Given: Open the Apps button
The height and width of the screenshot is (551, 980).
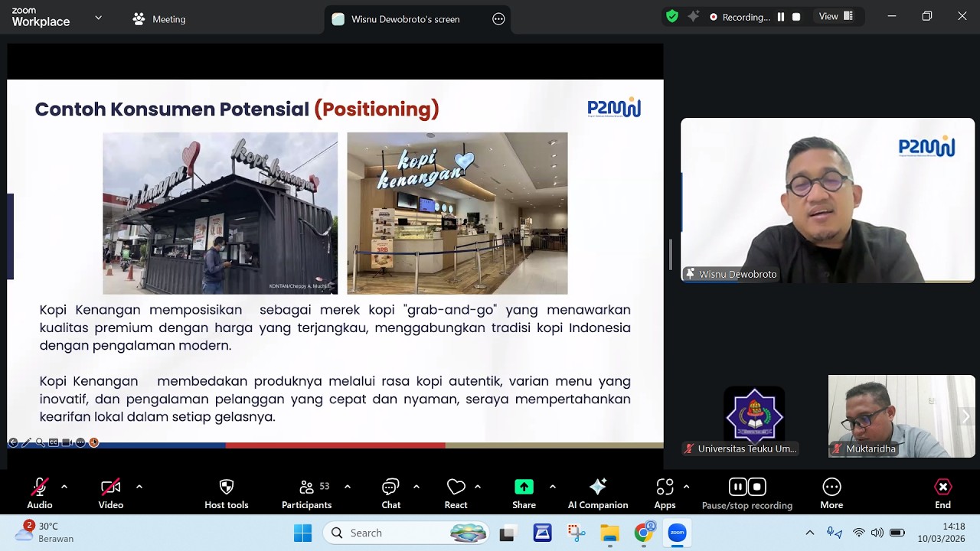Looking at the screenshot, I should pyautogui.click(x=665, y=494).
